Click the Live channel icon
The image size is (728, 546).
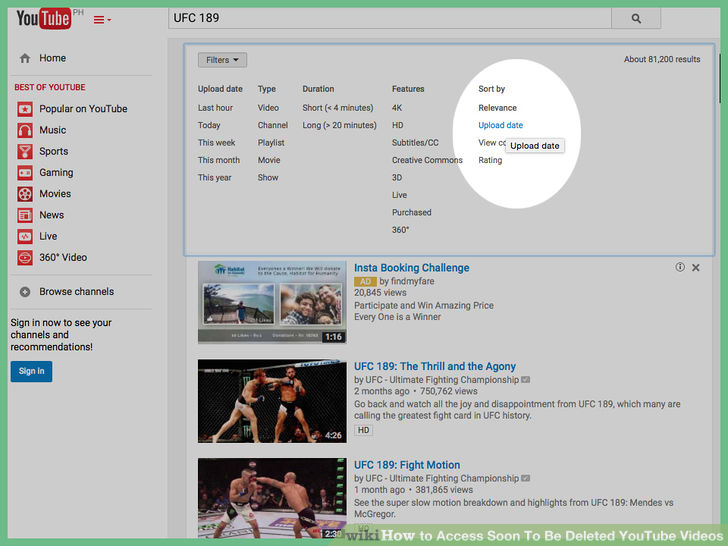click(x=25, y=236)
